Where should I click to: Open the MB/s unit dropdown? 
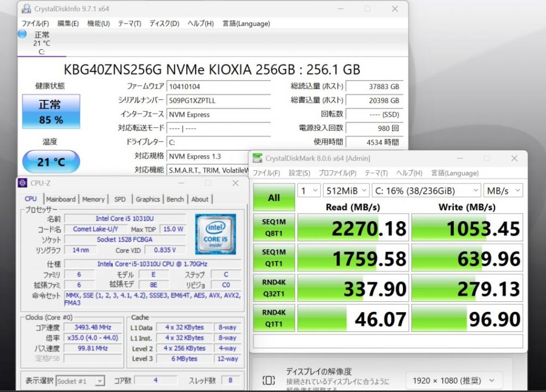(503, 191)
